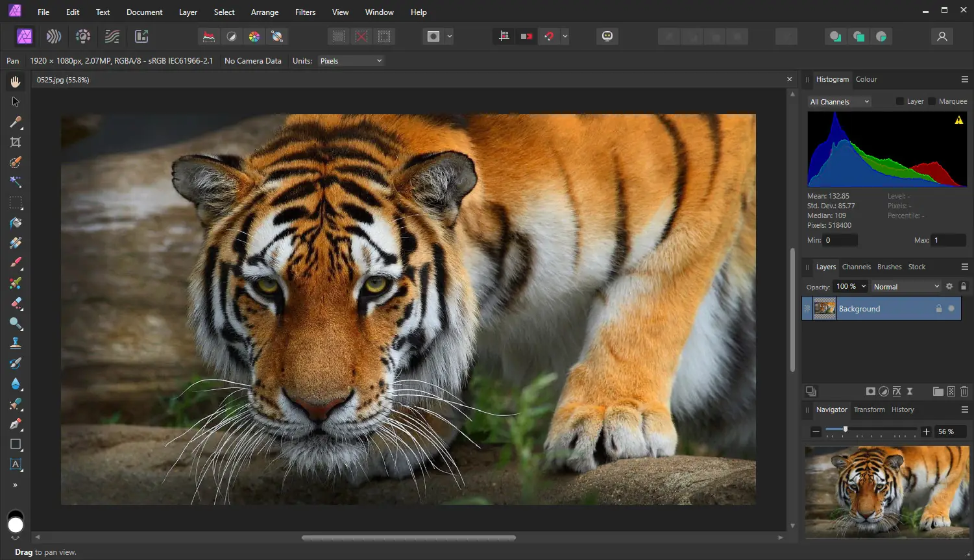Enable the Layer checkbox in Histogram
Screen dimensions: 974x560
click(x=900, y=101)
